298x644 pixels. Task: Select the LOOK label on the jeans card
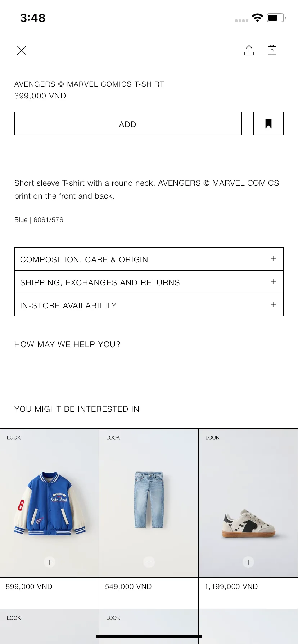[113, 437]
